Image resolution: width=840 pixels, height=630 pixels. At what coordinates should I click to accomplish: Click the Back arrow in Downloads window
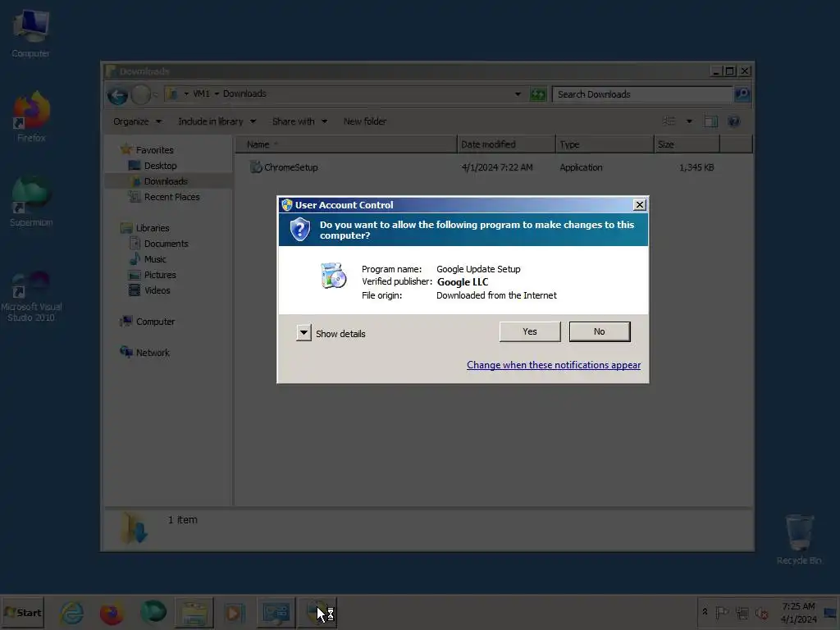[117, 95]
